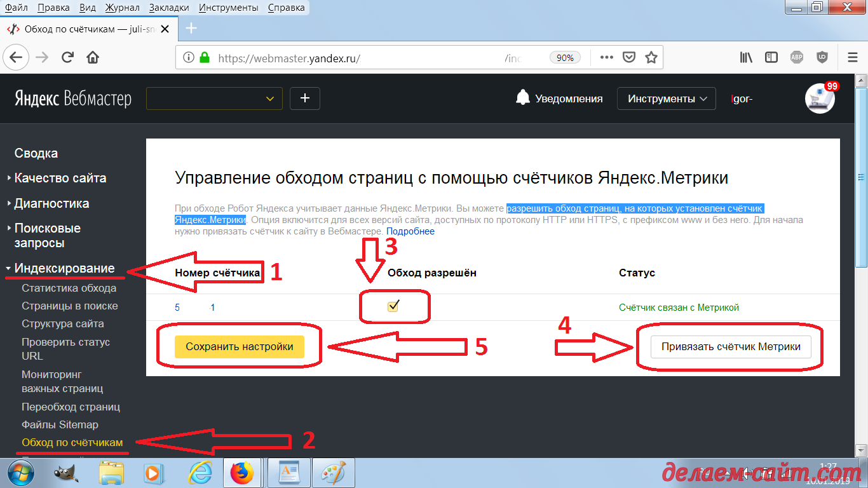
Task: Open the Правка menu
Action: click(53, 8)
